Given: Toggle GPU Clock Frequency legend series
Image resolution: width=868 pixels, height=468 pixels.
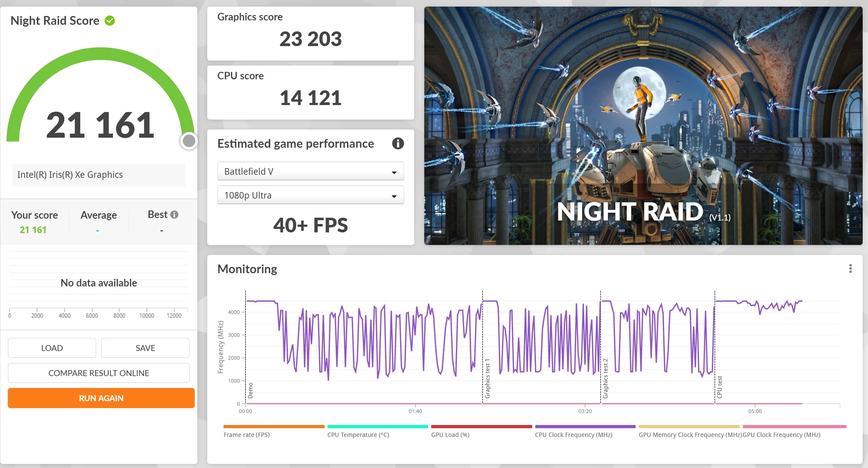Looking at the screenshot, I should coord(781,435).
